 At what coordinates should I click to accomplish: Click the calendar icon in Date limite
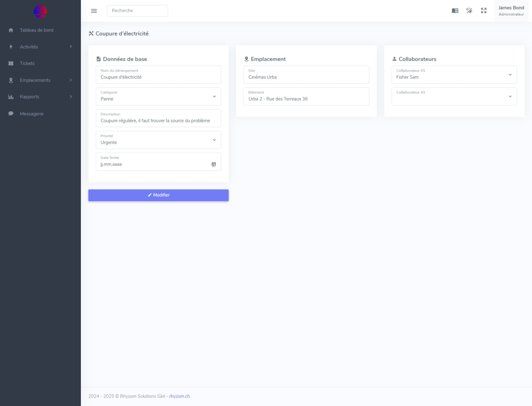[x=214, y=164]
